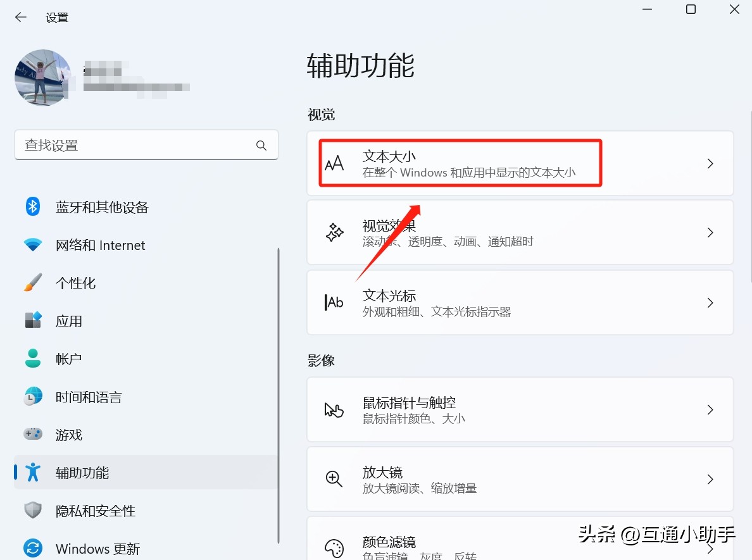Screen dimensions: 752x560
Task: Click the Bluetooth icon in the sidebar
Action: pyautogui.click(x=33, y=207)
